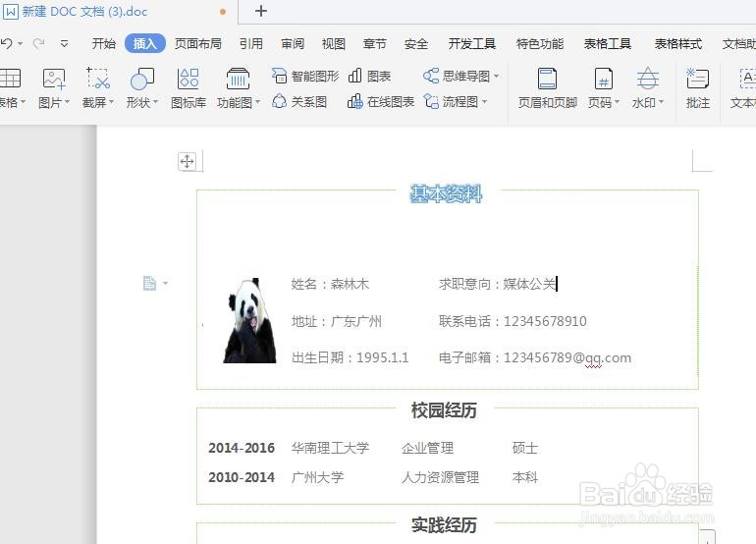Open 页眉和页脚 header and footer

[548, 87]
